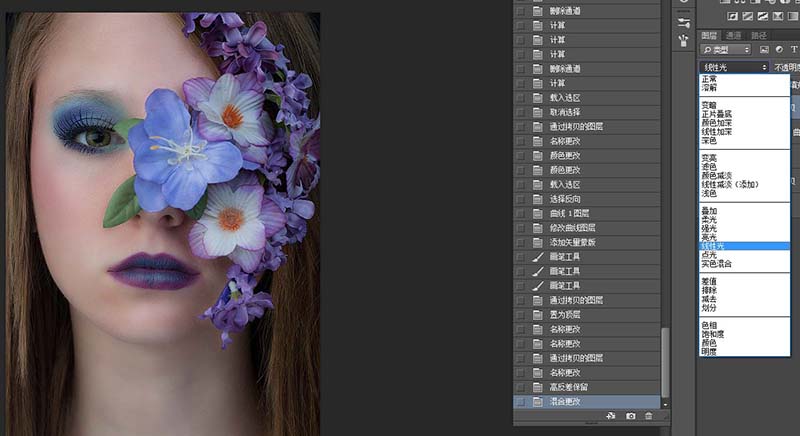Click the trash icon in History panel
800x436 pixels.
point(649,416)
